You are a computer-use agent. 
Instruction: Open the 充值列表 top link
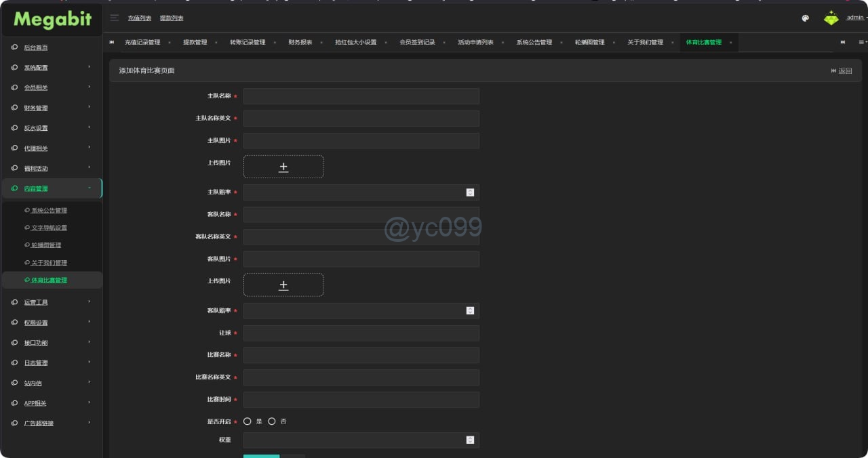point(140,18)
